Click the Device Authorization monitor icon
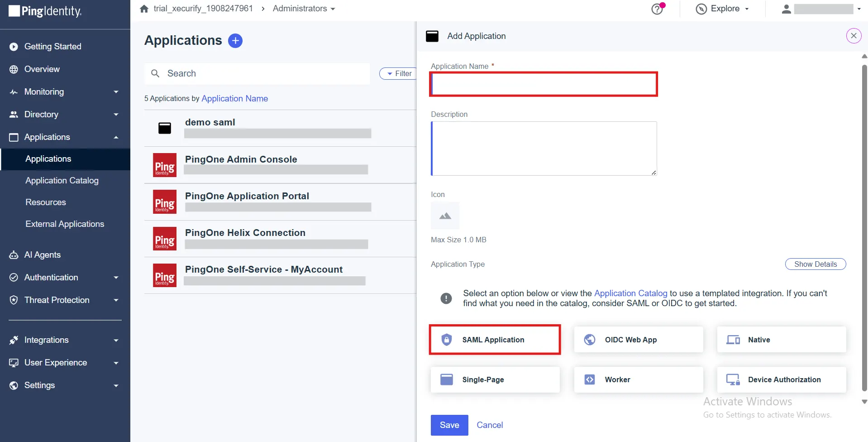 coord(733,380)
